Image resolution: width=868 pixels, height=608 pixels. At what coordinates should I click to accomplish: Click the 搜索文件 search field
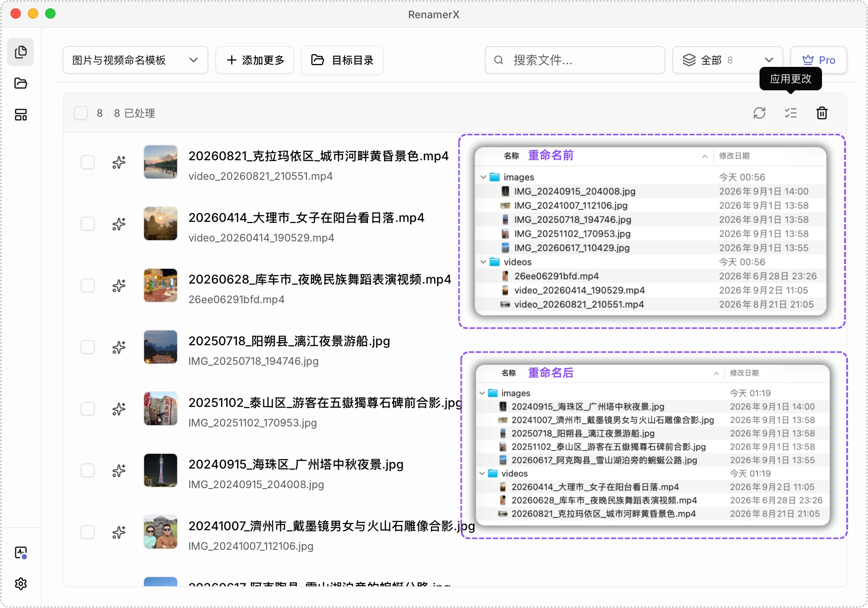(x=575, y=60)
